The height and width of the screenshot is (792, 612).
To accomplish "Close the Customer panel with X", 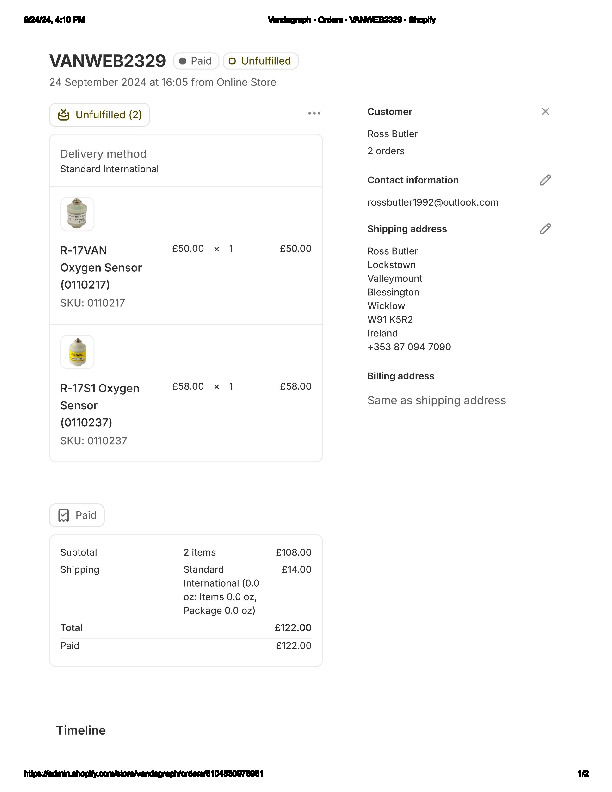I will tap(545, 112).
